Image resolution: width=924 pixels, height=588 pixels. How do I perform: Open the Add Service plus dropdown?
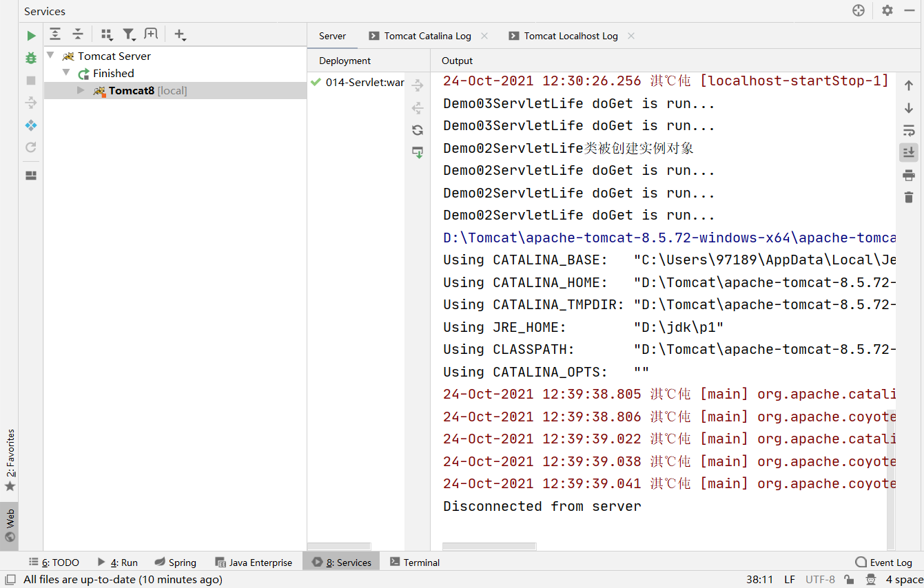click(180, 34)
